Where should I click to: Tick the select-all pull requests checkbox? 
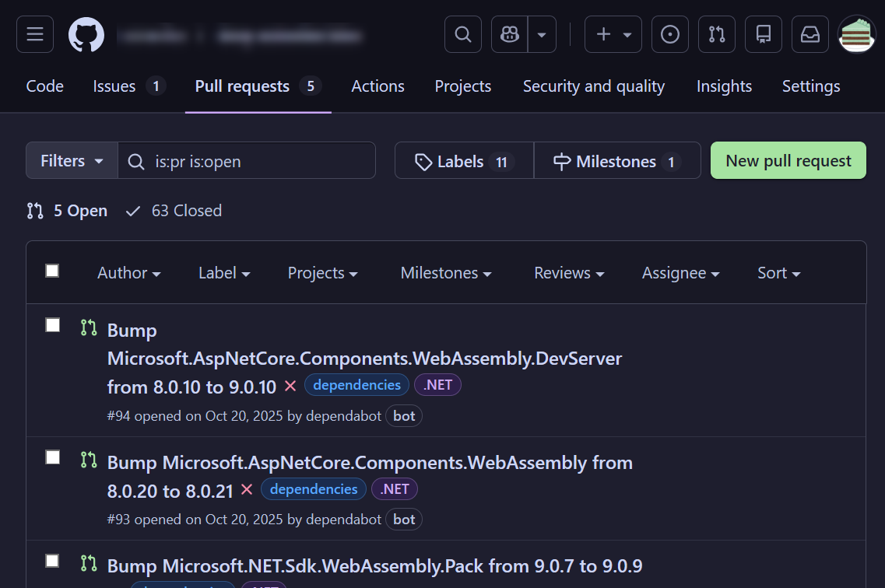pyautogui.click(x=52, y=271)
